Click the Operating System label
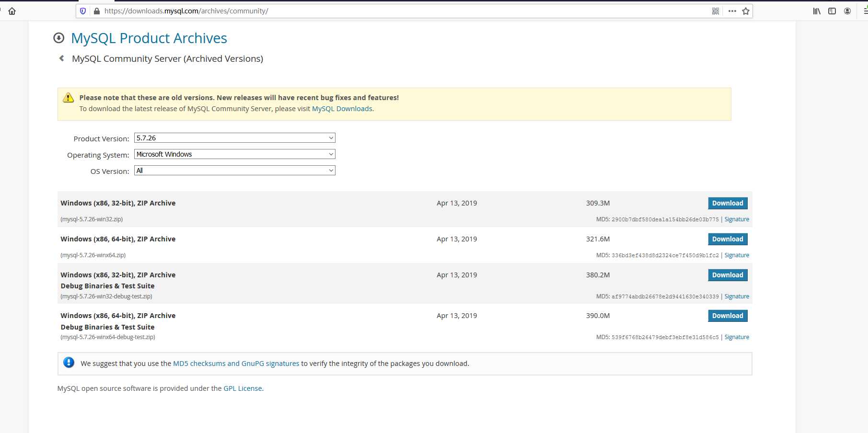Screen dimensions: 868x433 (x=98, y=155)
